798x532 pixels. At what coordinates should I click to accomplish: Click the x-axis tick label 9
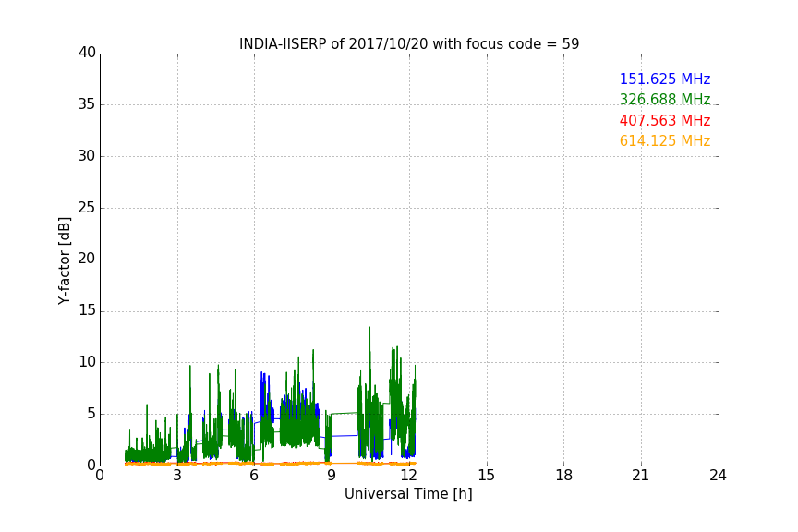[332, 476]
